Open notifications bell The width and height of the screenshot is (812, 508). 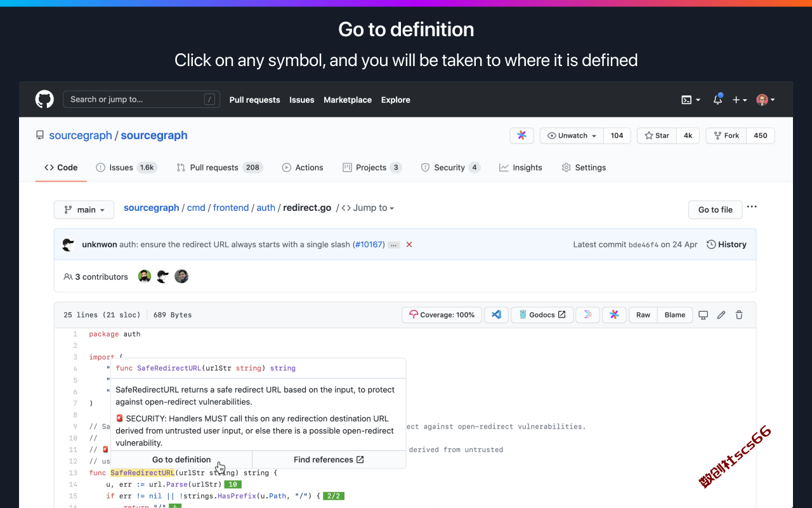click(717, 99)
